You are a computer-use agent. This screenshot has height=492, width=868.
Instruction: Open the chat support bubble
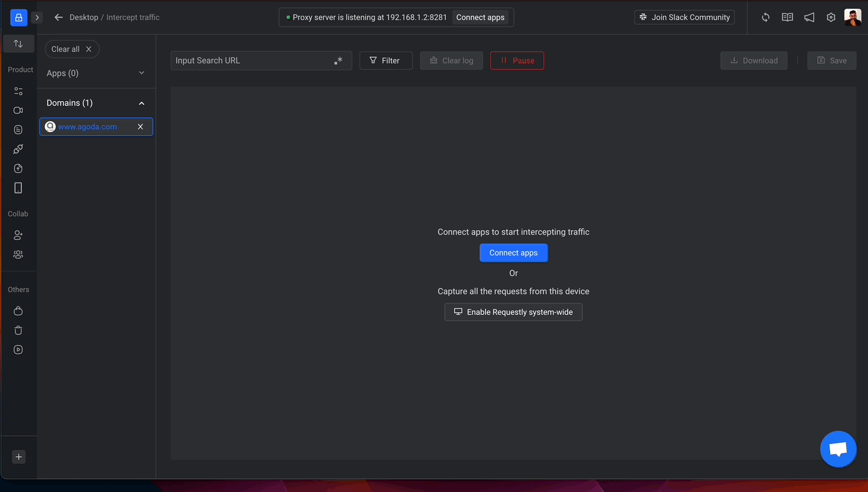pyautogui.click(x=838, y=449)
